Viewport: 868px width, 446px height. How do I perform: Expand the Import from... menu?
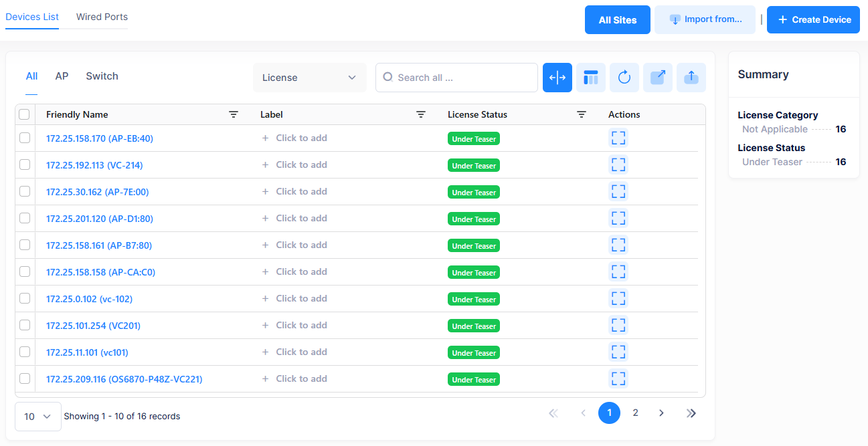point(705,19)
